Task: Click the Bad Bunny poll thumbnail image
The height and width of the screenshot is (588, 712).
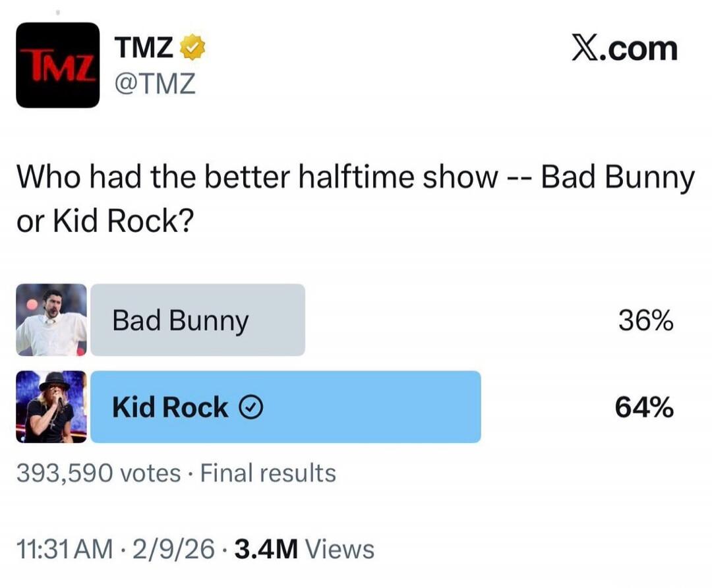Action: [x=50, y=320]
